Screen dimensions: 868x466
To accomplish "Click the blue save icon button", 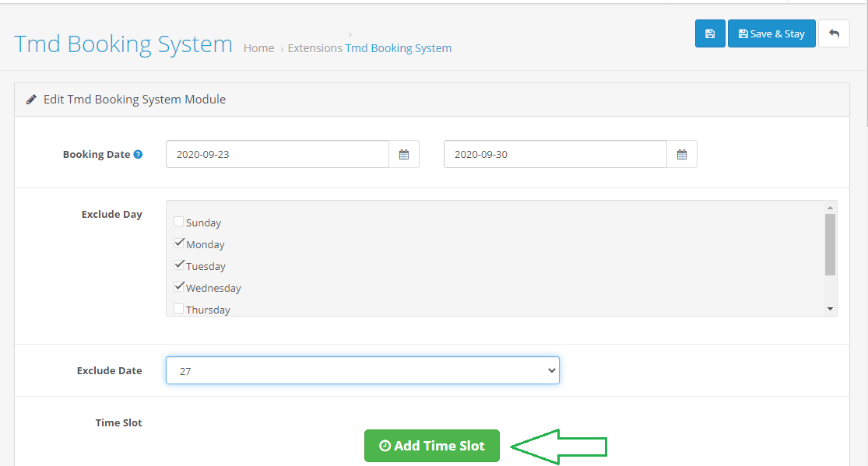I will click(x=710, y=33).
